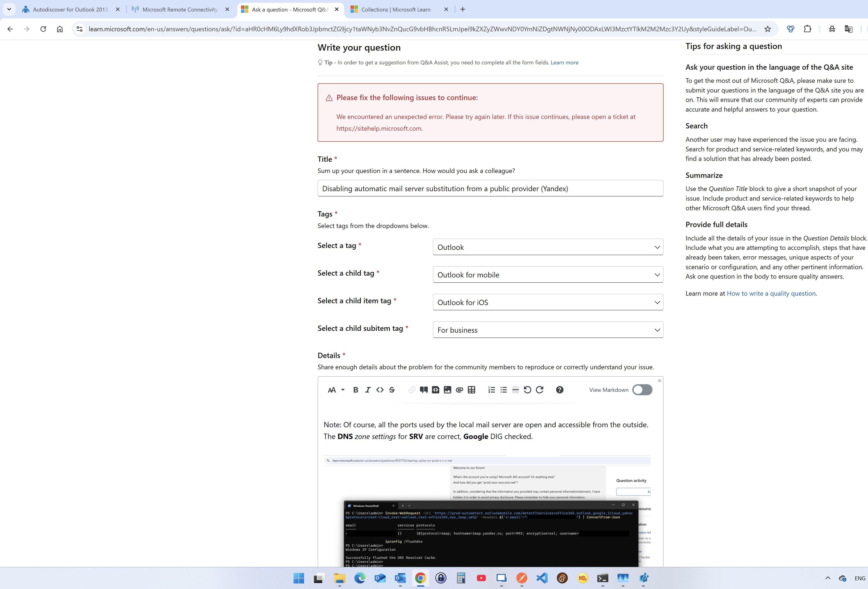Open the Calculator app from the taskbar
The height and width of the screenshot is (589, 868).
pyautogui.click(x=461, y=578)
